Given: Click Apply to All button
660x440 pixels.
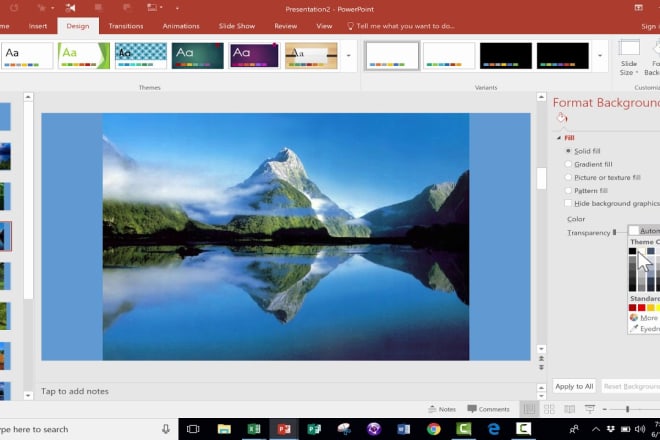Looking at the screenshot, I should [x=574, y=386].
